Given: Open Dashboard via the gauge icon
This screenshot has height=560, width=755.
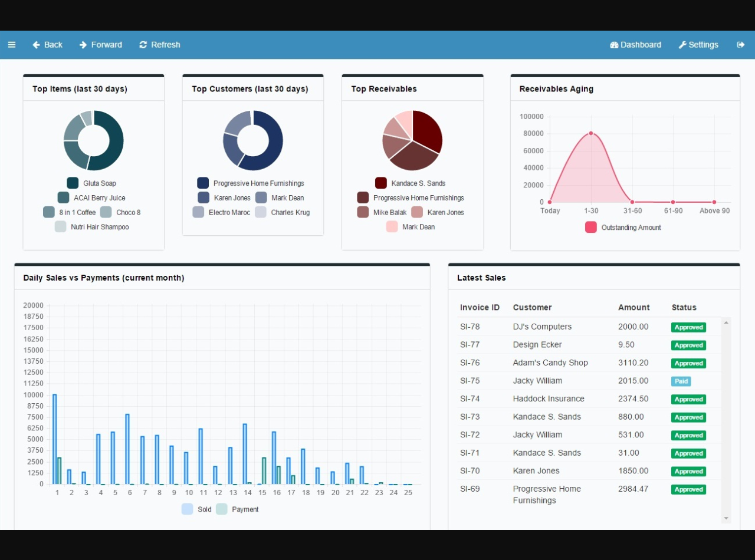Looking at the screenshot, I should 614,45.
